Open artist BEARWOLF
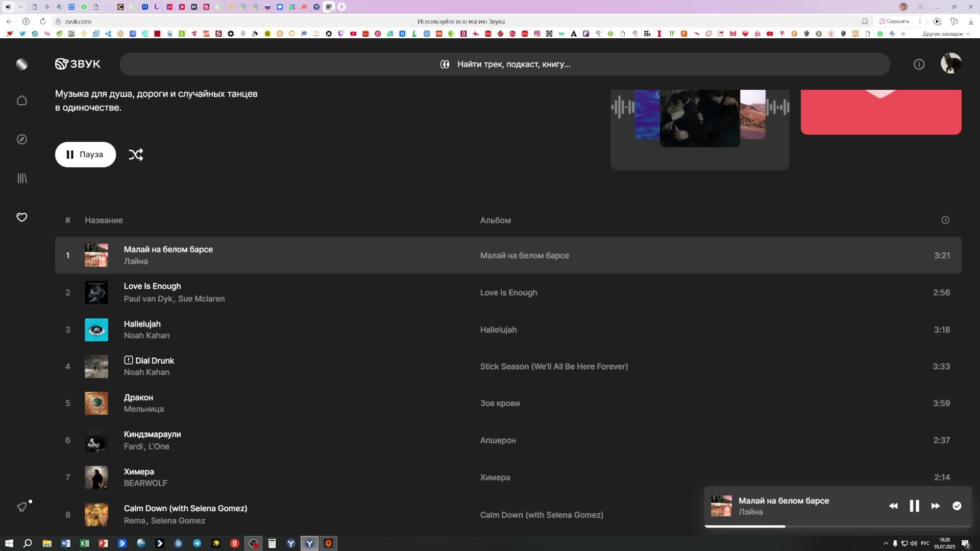This screenshot has height=551, width=980. pos(145,483)
